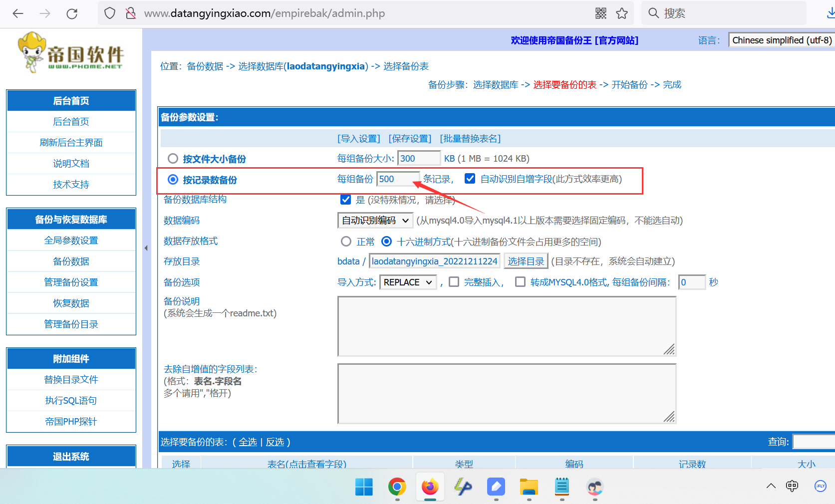This screenshot has width=835, height=504.
Task: Click the QR code icon in address bar
Action: (601, 13)
